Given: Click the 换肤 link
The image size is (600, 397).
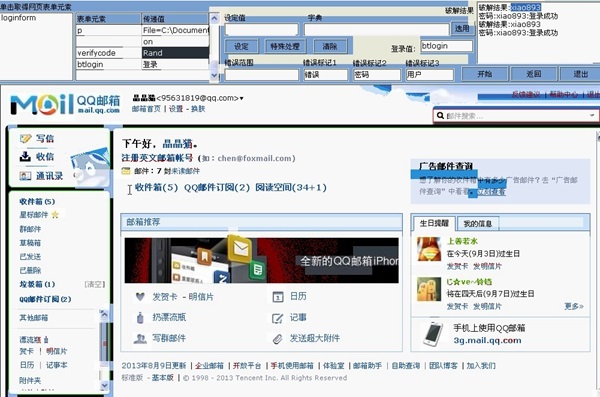Looking at the screenshot, I should tap(198, 109).
